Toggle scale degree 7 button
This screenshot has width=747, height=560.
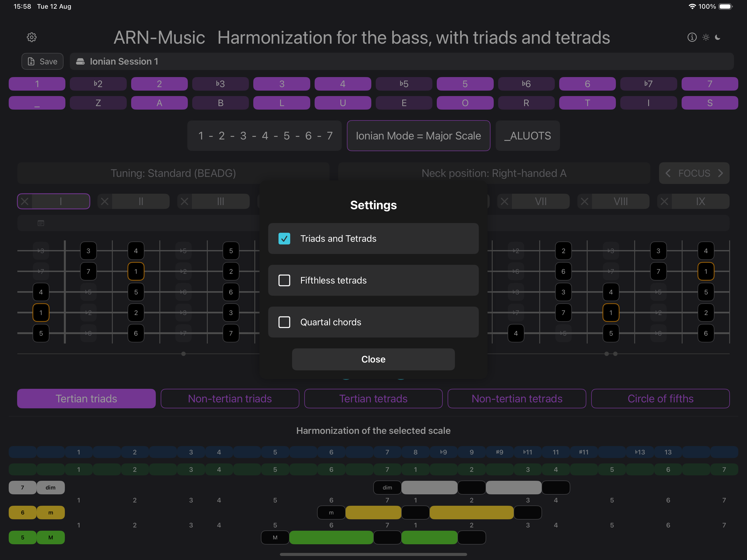710,84
